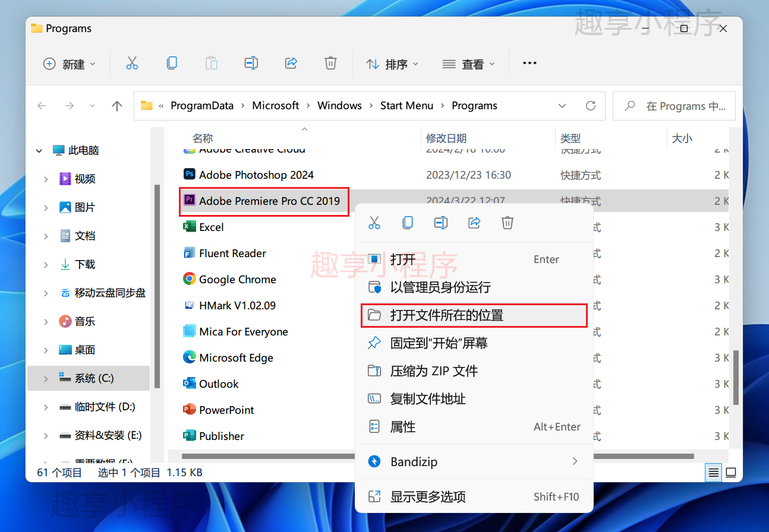Image resolution: width=769 pixels, height=532 pixels.
Task: Open the recent locations dropdown arrow
Action: pos(92,106)
